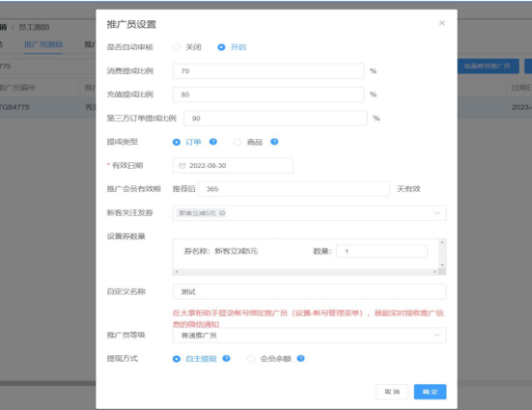
Task: Select 开启 for auto review
Action: pyautogui.click(x=221, y=47)
